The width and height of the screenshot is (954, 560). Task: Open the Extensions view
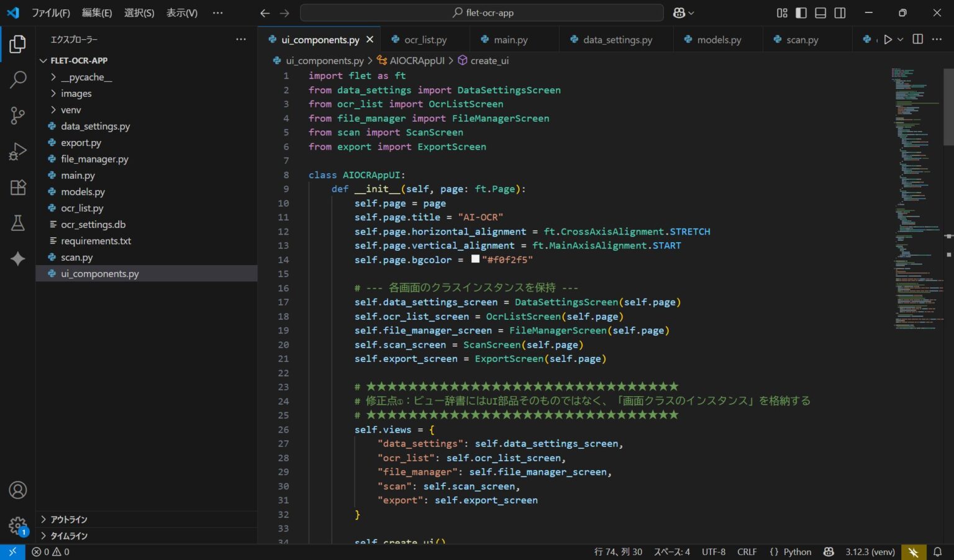click(x=17, y=187)
